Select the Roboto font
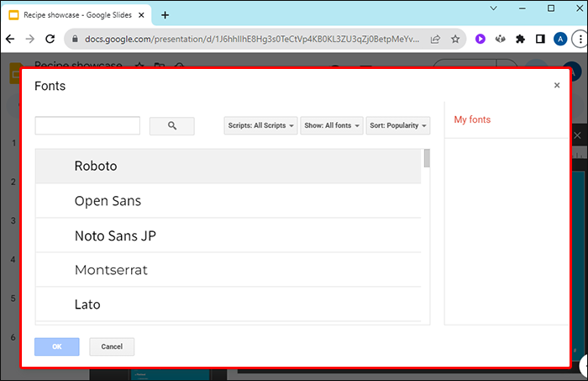 (228, 166)
